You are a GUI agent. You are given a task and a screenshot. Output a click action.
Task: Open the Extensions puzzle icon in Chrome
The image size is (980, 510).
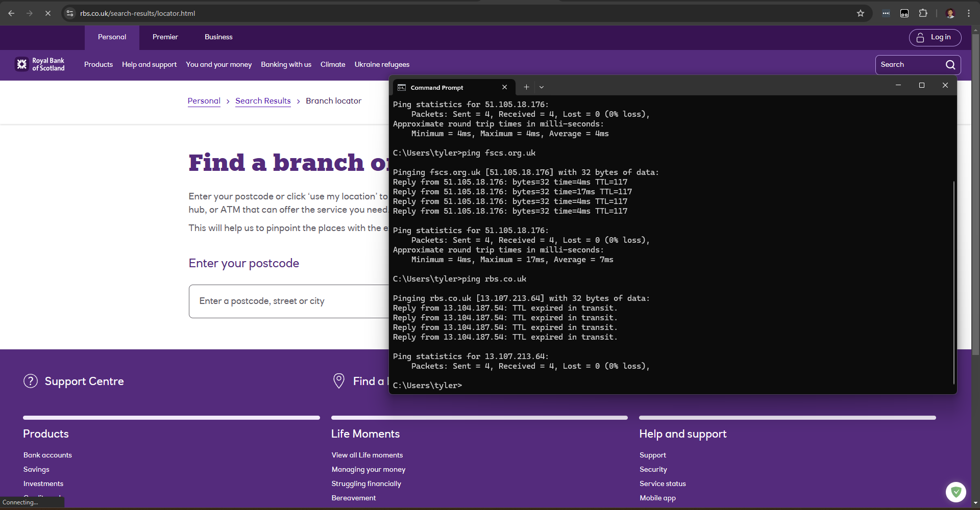923,13
